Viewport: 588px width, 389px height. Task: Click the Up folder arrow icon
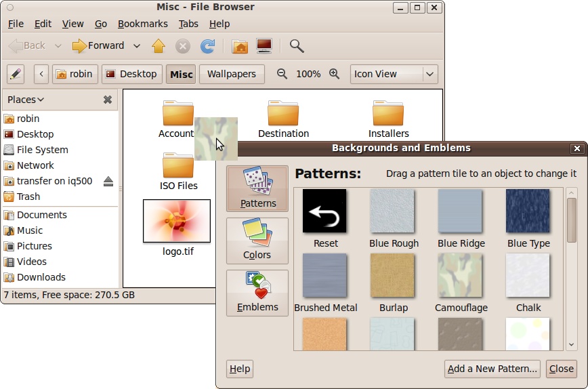159,46
